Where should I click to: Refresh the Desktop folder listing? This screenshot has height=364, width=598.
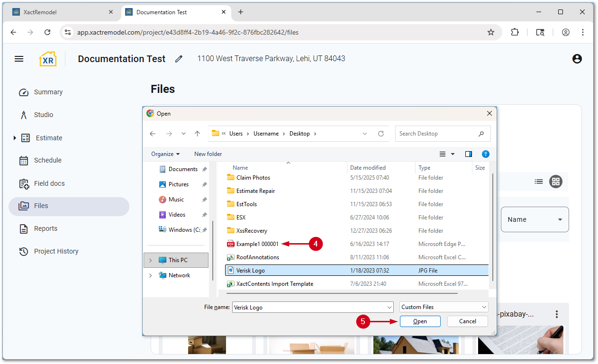(x=381, y=134)
